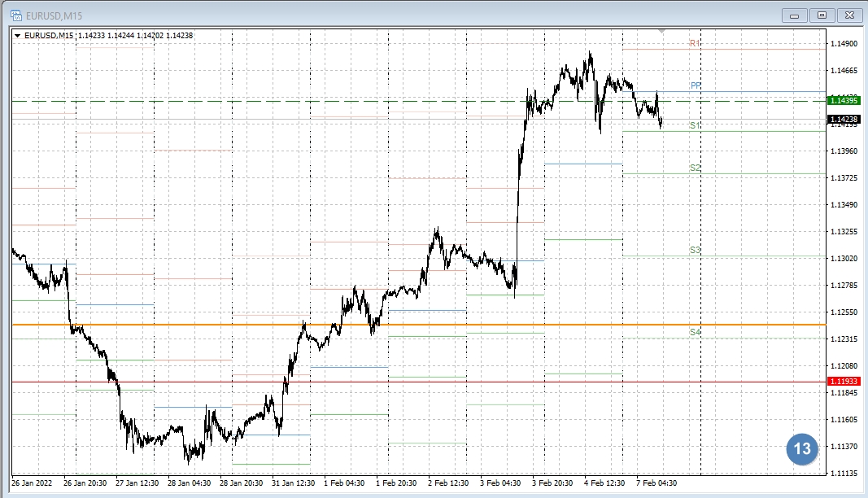Minimize the EURUSD,M15 chart window
This screenshot has width=868, height=498.
(794, 15)
